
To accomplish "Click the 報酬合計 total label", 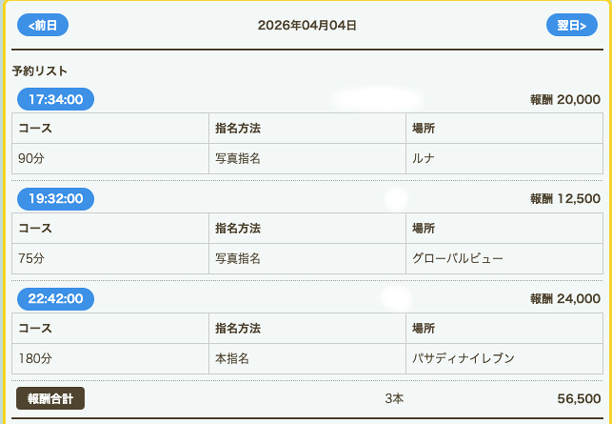I will point(50,398).
